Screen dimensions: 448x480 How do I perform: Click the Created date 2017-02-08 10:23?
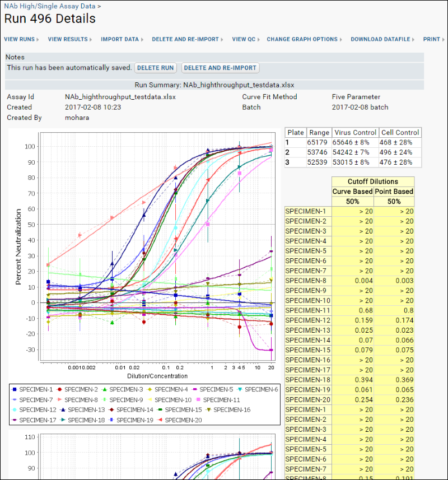[x=93, y=108]
